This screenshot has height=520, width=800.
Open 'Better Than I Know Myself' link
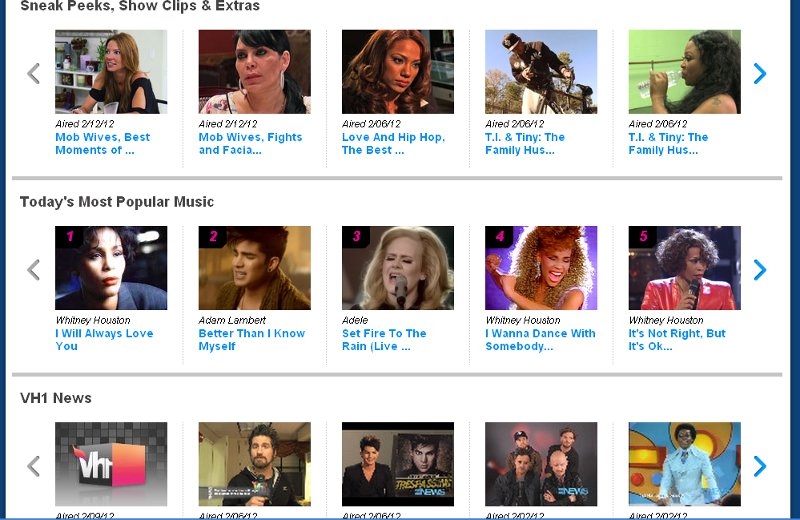pos(251,340)
